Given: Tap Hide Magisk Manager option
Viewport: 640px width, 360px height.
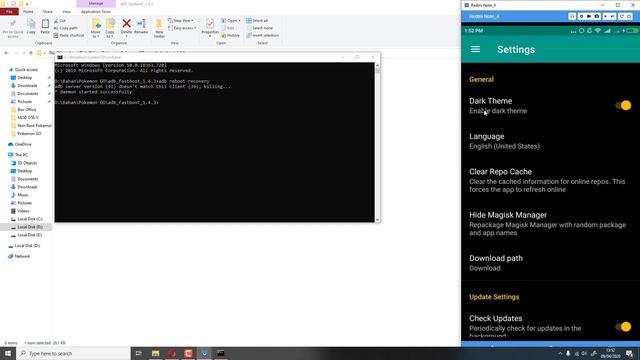Looking at the screenshot, I should point(550,223).
